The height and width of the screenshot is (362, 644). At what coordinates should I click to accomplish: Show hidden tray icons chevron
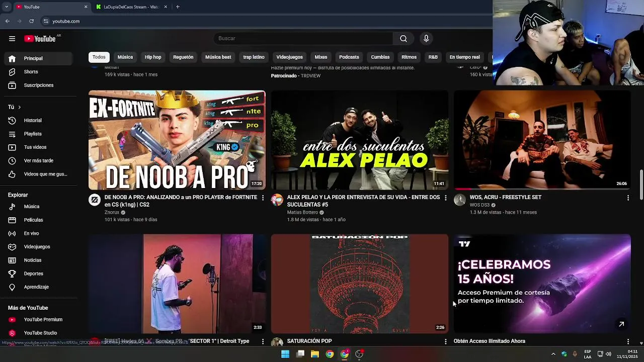click(553, 354)
